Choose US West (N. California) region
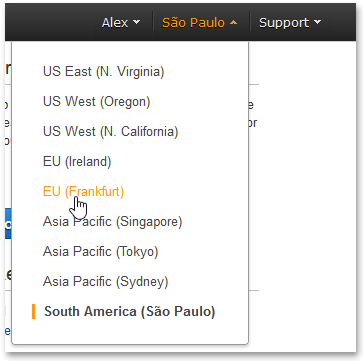 pos(111,132)
